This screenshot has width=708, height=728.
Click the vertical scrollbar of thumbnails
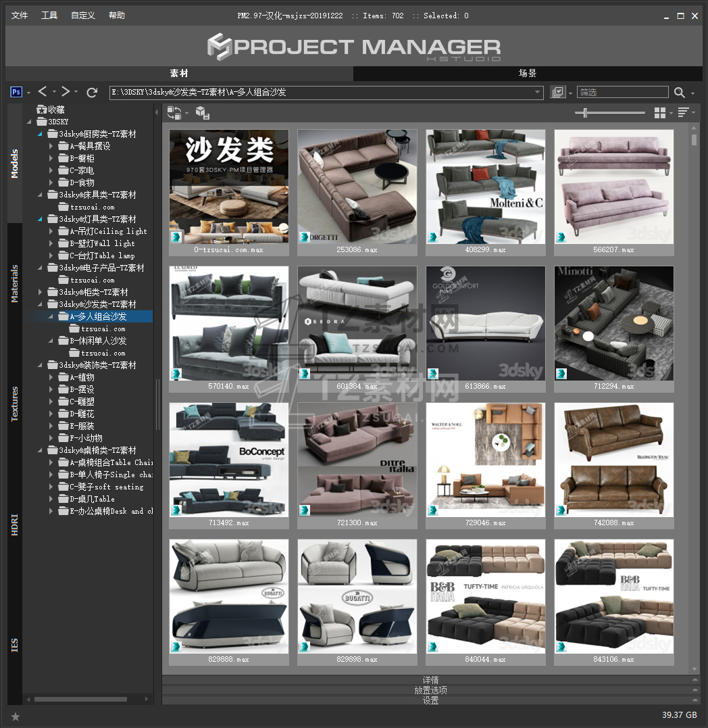click(694, 140)
